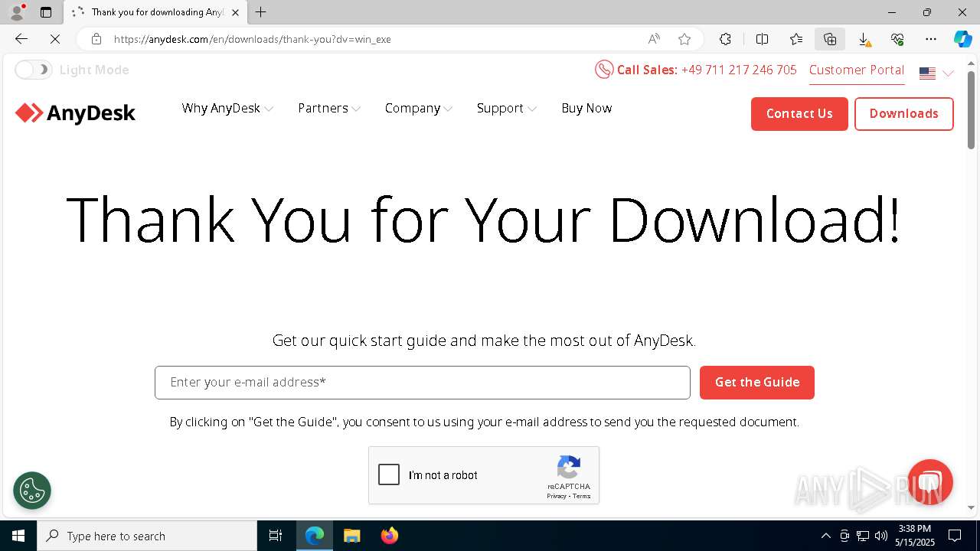Viewport: 980px width, 551px height.
Task: Open the red chat widget
Action: [929, 482]
